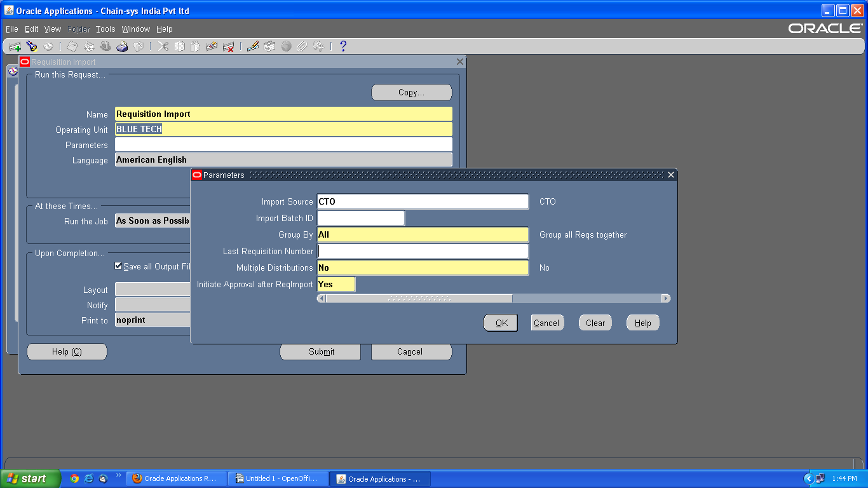Switch to the Firefox Oracle Applications taskbar window

pos(175,478)
